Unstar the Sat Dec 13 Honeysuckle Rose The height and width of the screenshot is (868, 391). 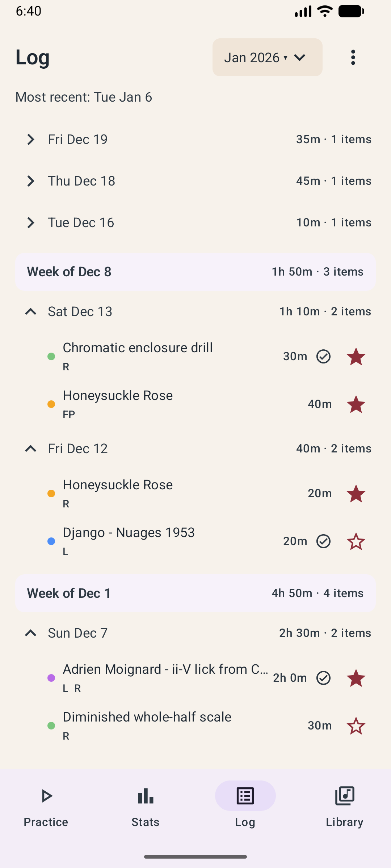pyautogui.click(x=356, y=404)
